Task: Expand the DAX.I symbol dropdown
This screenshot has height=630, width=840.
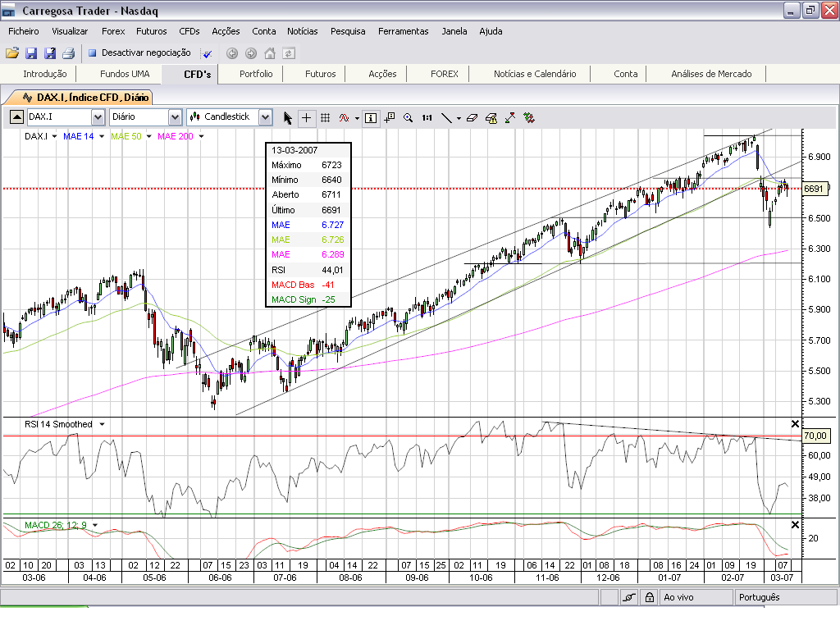Action: [x=98, y=116]
